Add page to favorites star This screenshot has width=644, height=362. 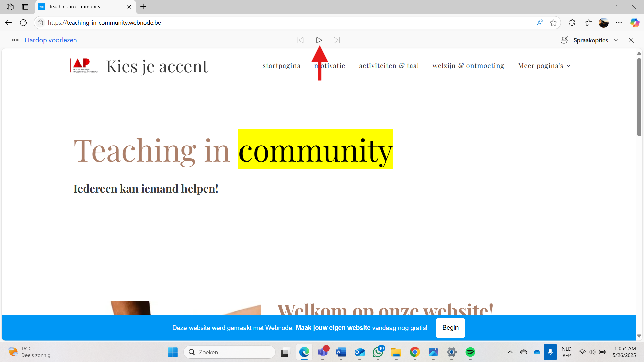click(x=553, y=23)
